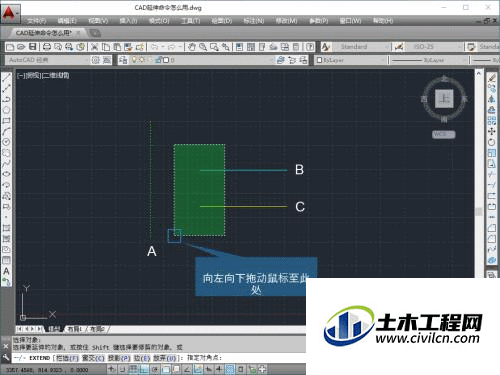Open the ByLayer linetype dropdown
500x375 pixels.
429,60
